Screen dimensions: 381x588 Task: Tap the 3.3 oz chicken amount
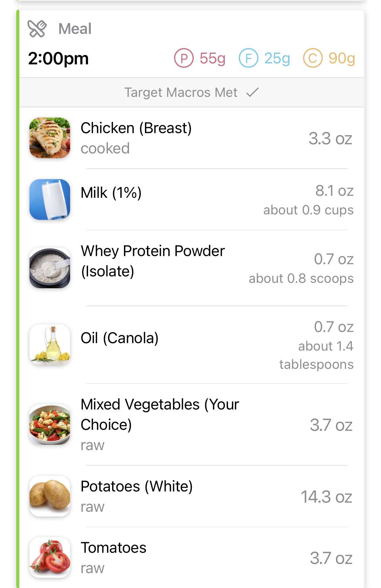coord(330,139)
